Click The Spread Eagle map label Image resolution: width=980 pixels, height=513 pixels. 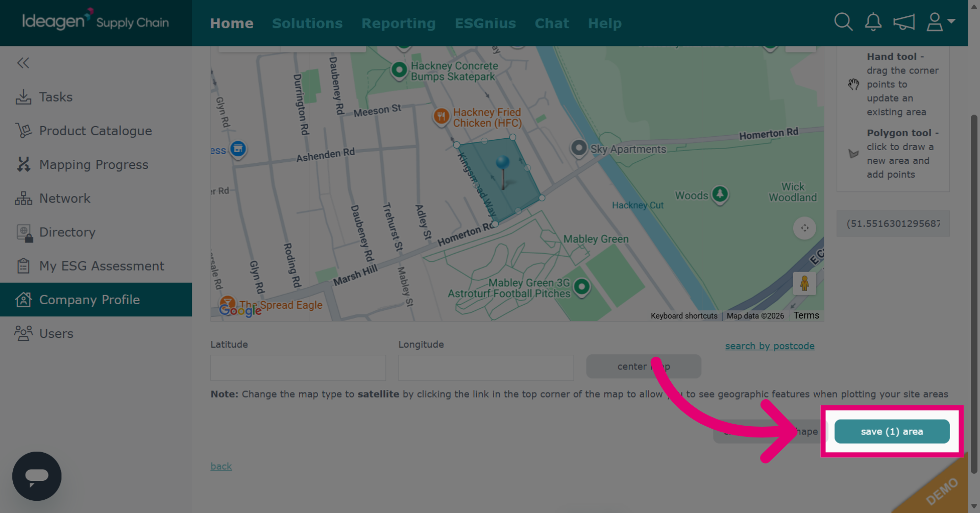281,305
